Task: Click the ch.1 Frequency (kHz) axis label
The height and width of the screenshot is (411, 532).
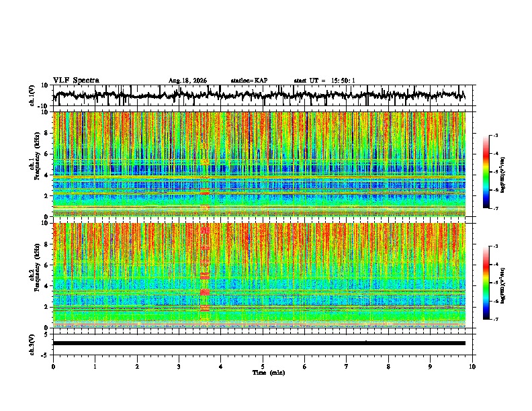Action: [x=34, y=156]
